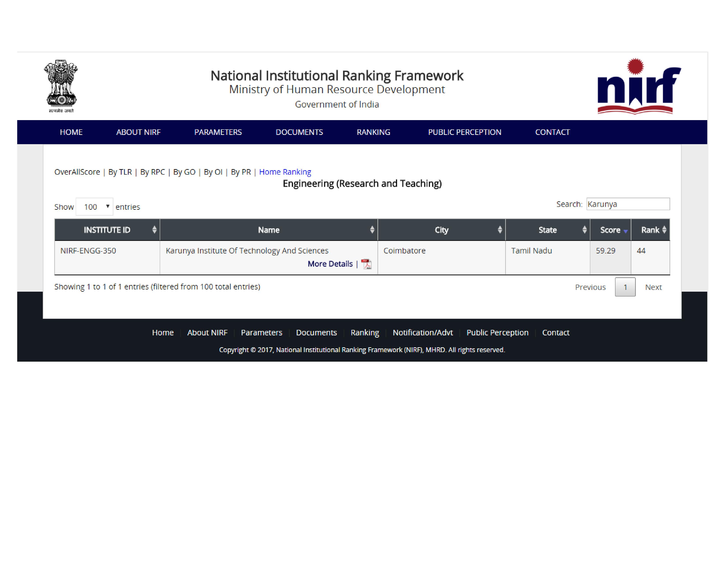The image size is (728, 563).
Task: Open PUBLIC PERCEPTION in the navigation bar
Action: (x=465, y=132)
